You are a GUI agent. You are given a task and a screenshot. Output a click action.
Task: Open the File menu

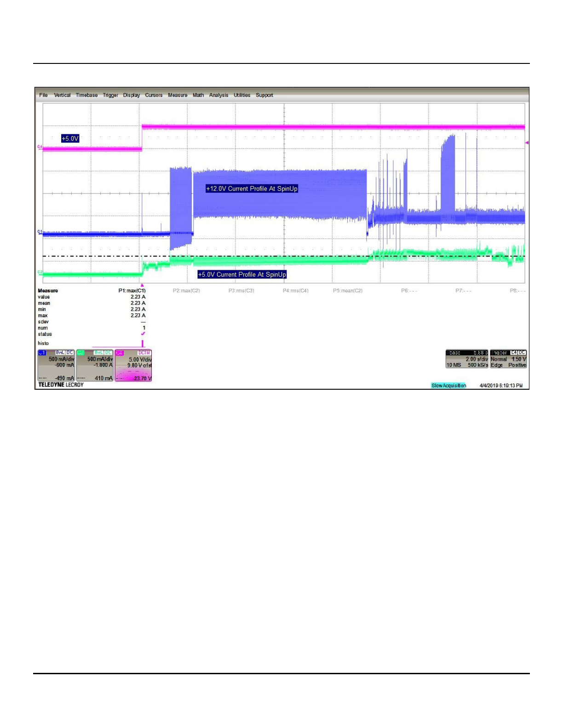tap(43, 95)
